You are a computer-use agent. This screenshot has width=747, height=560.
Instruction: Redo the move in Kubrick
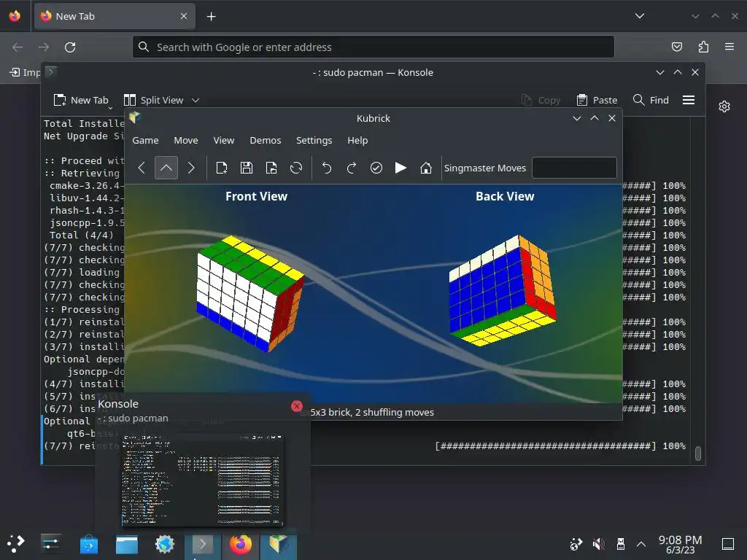tap(351, 168)
